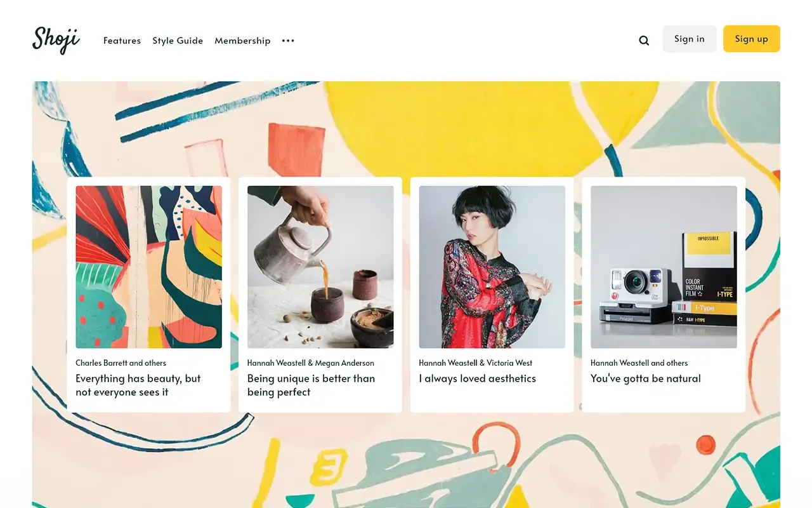This screenshot has width=812, height=508.
Task: Open the post 'I always loved aesthetics'
Action: click(x=478, y=378)
